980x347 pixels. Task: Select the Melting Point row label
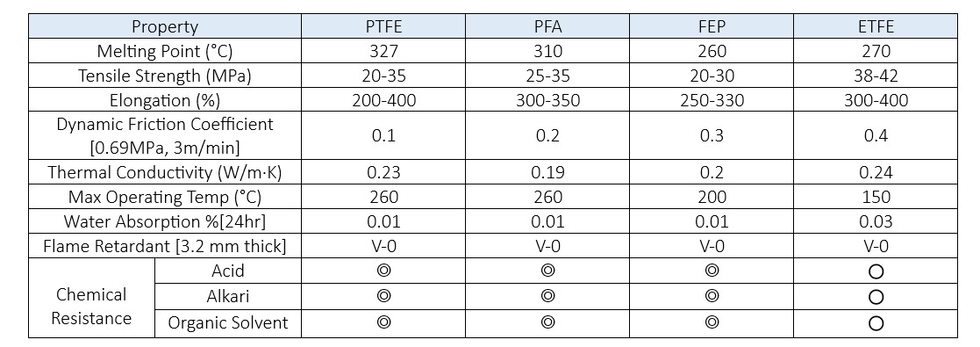[165, 51]
